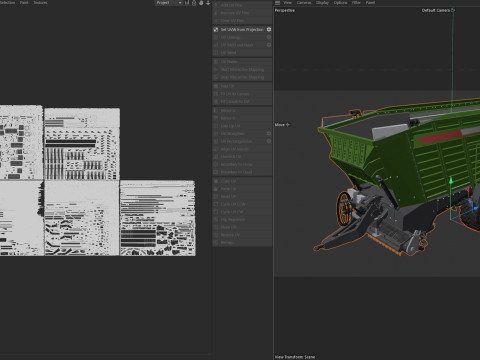Open the Paint menu in UV editor
Screen dimensions: 480x360
[x=24, y=3]
